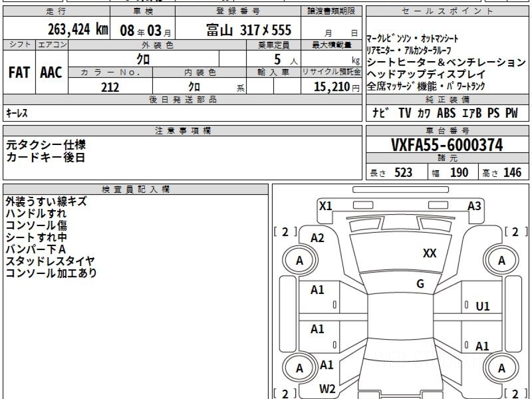Select the 後日発送部品 header
This screenshot has width=532, height=399.
(x=183, y=100)
